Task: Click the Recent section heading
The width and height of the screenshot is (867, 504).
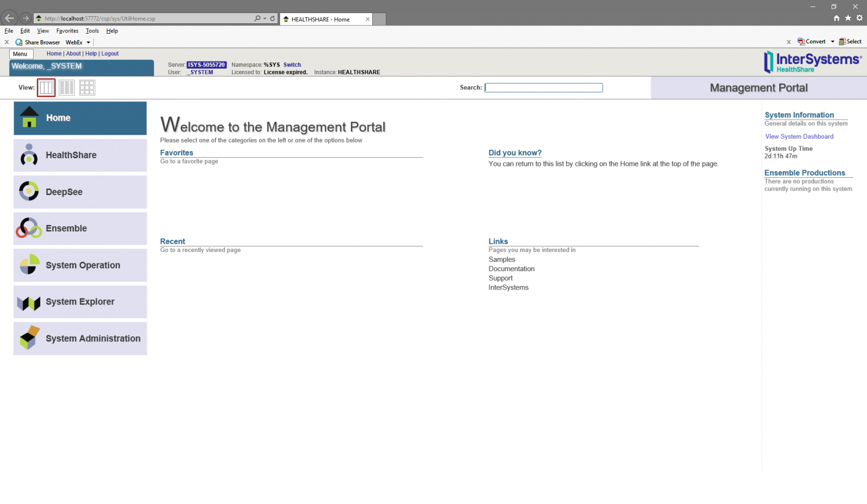Action: [x=172, y=241]
